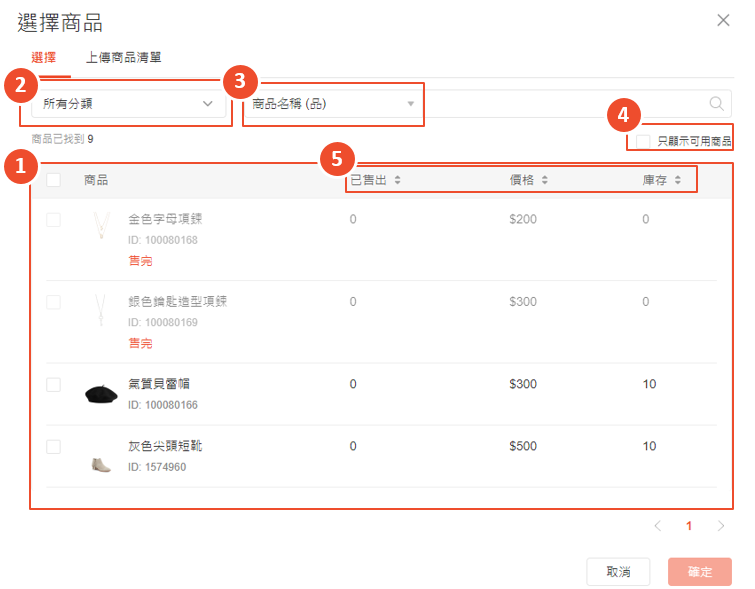This screenshot has width=755, height=589.
Task: Go to next page arrow
Action: 720,525
